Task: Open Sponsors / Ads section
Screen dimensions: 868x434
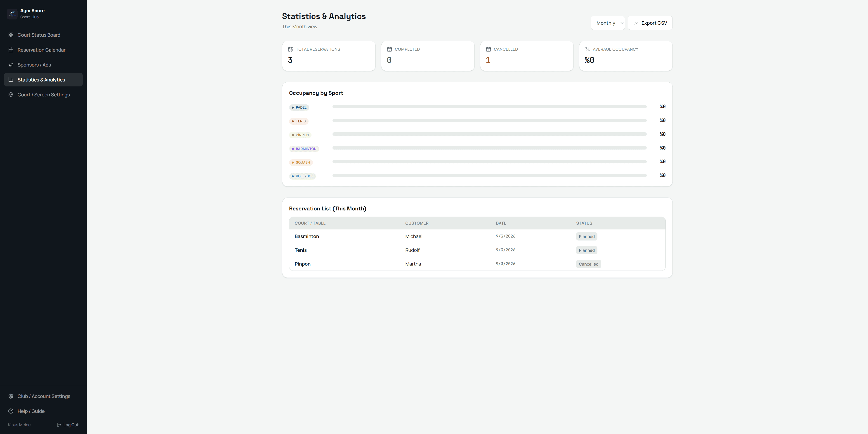Action: tap(43, 65)
